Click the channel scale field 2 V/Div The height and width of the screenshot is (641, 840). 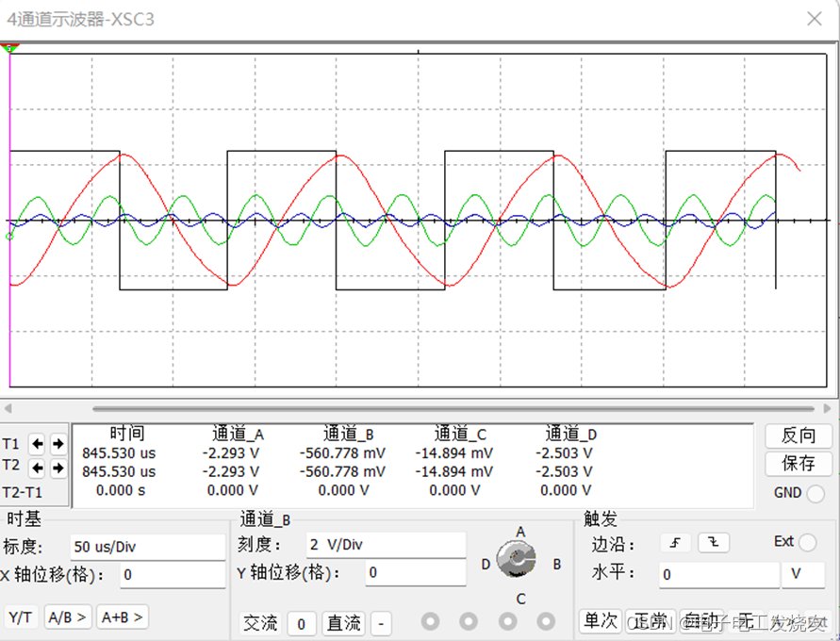click(x=386, y=545)
